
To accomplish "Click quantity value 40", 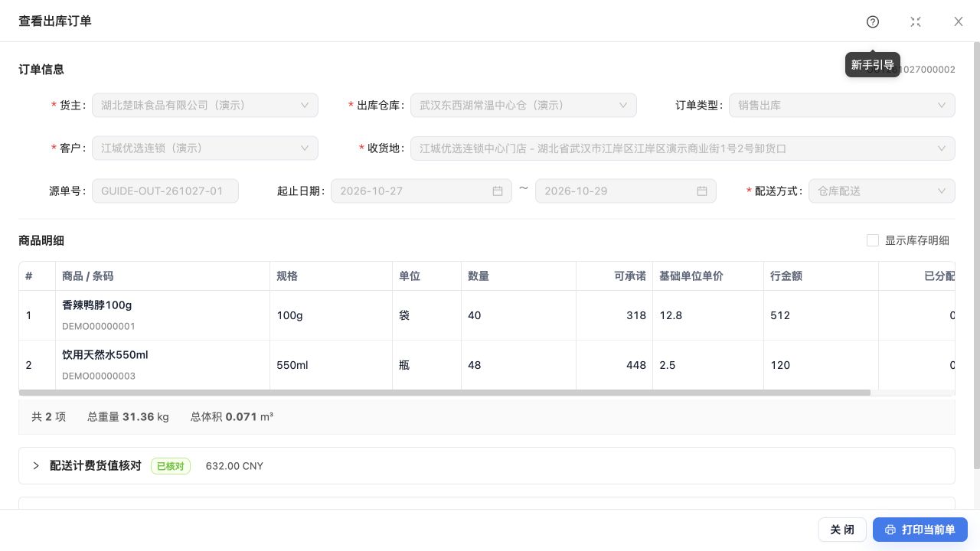I will pyautogui.click(x=475, y=315).
